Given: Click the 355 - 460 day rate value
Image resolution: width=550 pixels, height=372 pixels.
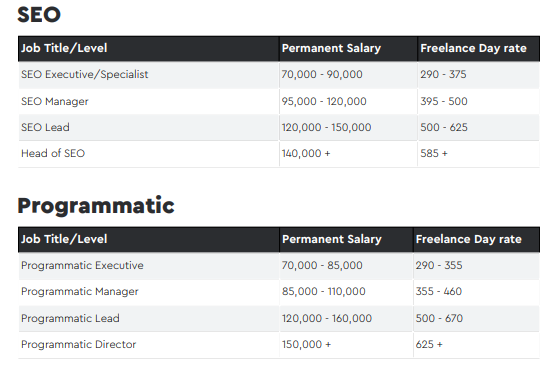Looking at the screenshot, I should pos(439,291).
